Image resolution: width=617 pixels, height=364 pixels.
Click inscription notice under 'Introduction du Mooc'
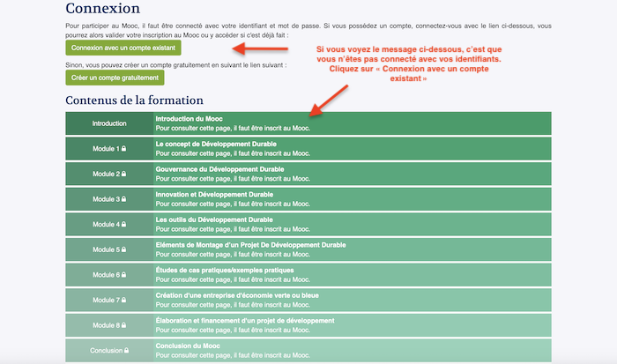click(x=233, y=128)
